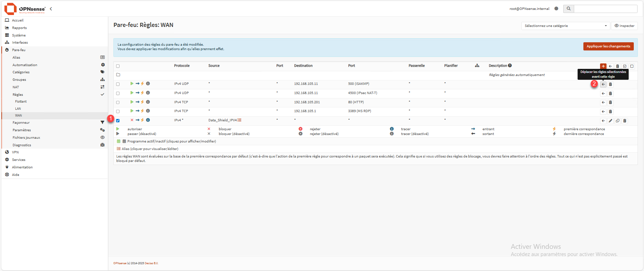This screenshot has width=644, height=271.
Task: Move selected rules before the 500 (ISAKMP) rule
Action: click(x=603, y=84)
